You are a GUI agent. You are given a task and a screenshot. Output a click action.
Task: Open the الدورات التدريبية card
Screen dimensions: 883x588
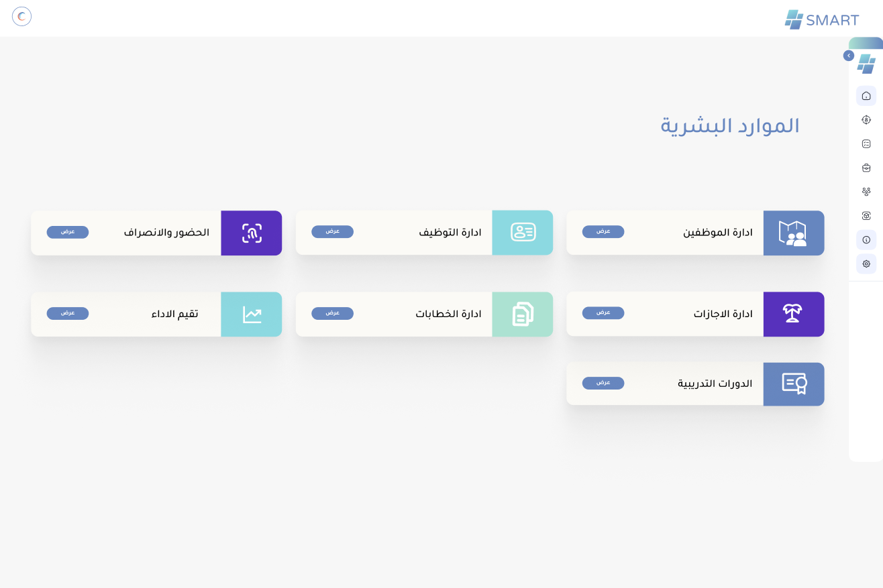695,384
